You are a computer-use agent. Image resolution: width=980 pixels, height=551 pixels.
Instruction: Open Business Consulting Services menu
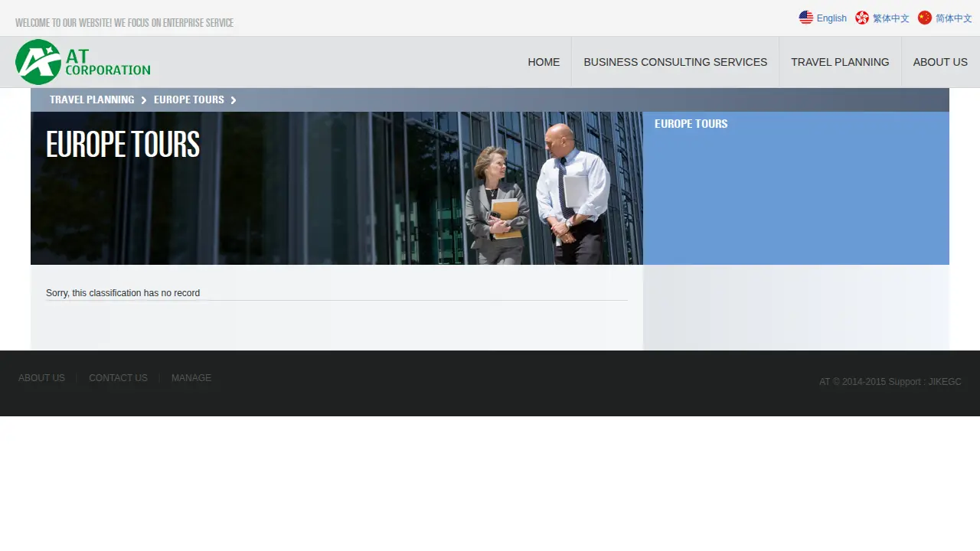675,62
